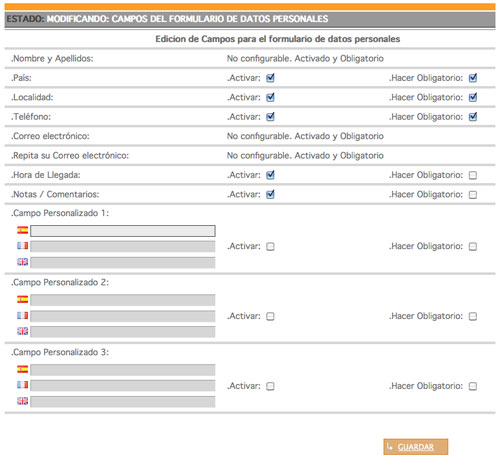Uncheck Activar for Localidad field

[x=270, y=97]
